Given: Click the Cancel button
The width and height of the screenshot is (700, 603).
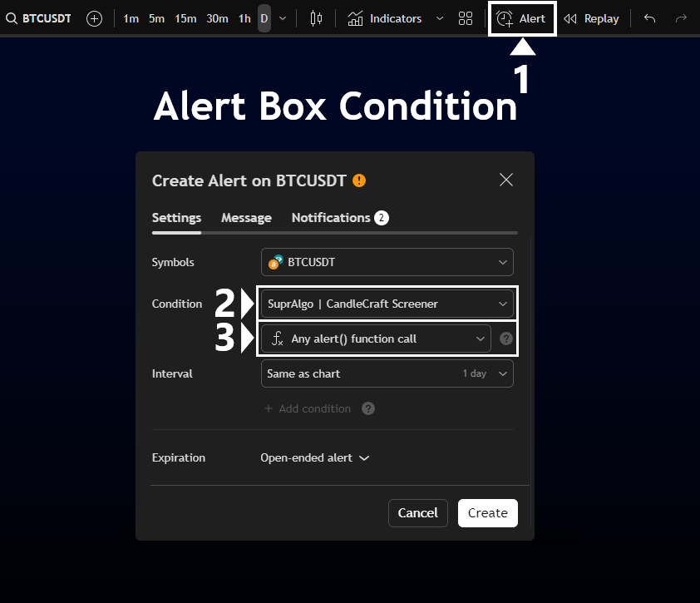Looking at the screenshot, I should [x=418, y=513].
